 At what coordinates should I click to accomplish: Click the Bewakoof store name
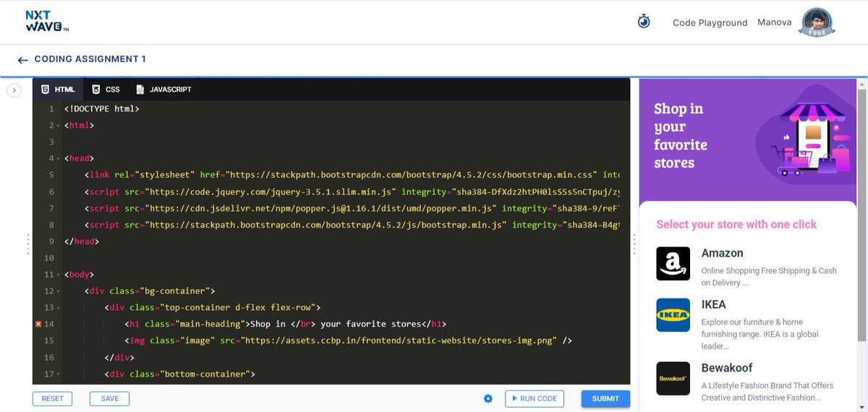click(727, 368)
